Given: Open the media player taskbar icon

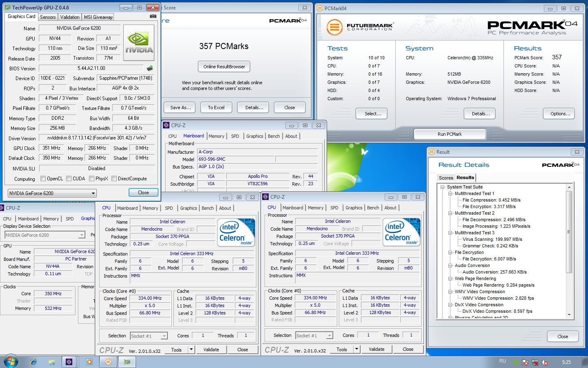Looking at the screenshot, I should click(89, 362).
